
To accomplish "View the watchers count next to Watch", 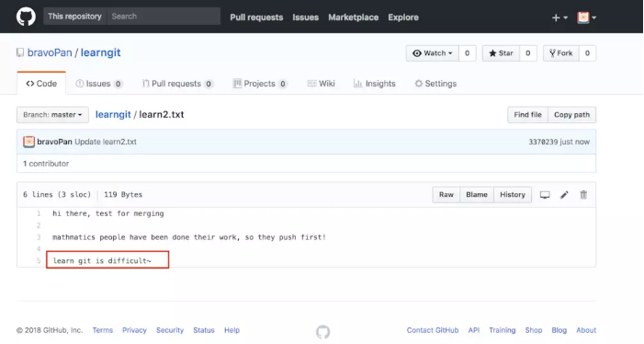I will pyautogui.click(x=467, y=53).
